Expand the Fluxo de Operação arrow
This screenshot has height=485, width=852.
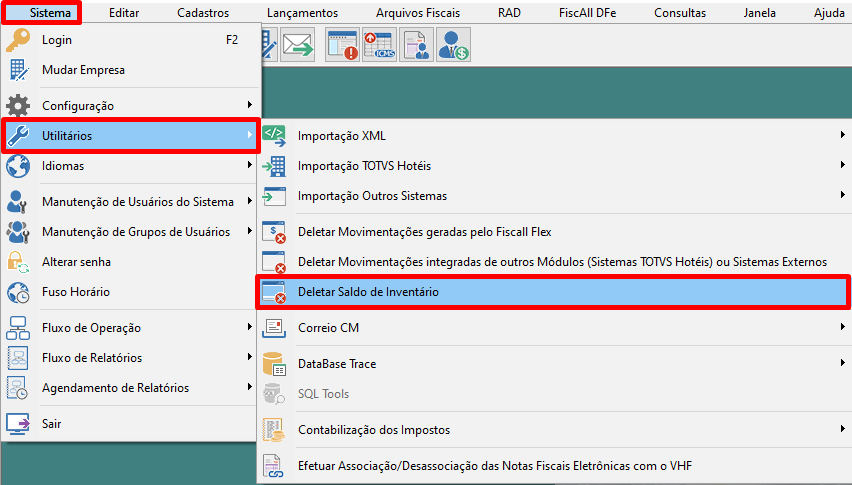point(249,327)
